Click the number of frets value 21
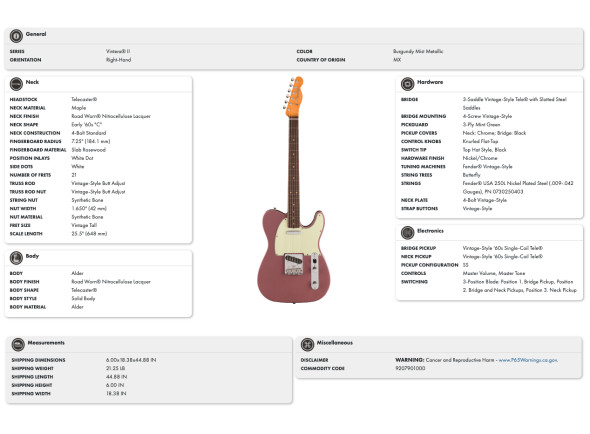Viewport: 590px width, 434px height. pyautogui.click(x=74, y=175)
